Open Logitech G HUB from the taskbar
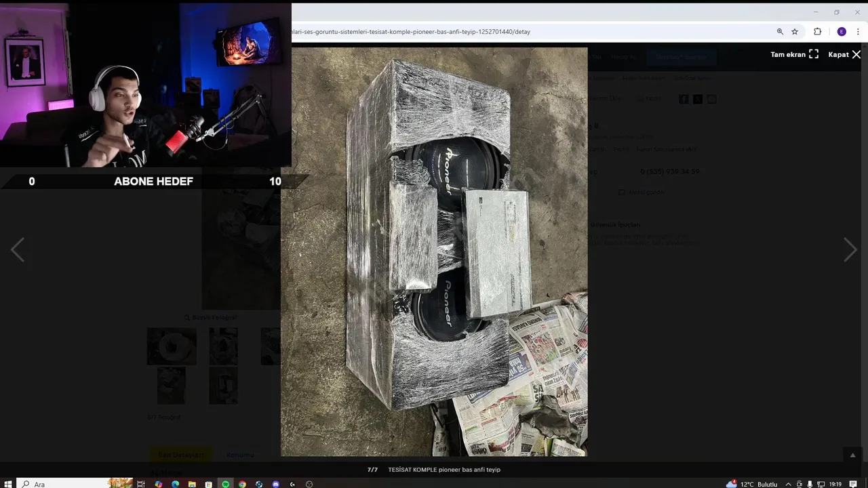This screenshot has width=868, height=488. [292, 484]
